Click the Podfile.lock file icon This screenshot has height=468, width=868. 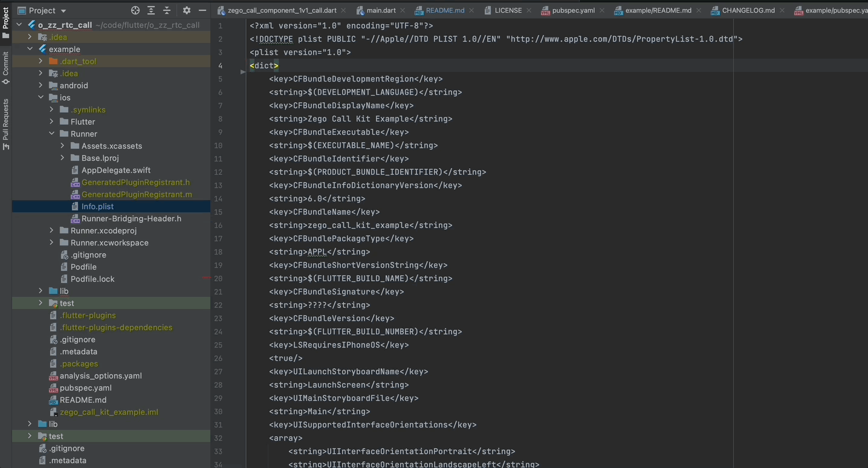pyautogui.click(x=64, y=279)
